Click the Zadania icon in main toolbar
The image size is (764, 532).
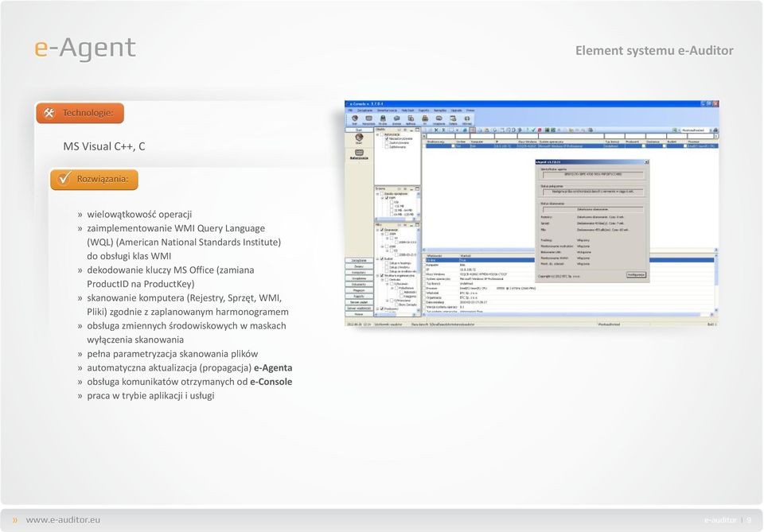tap(453, 118)
